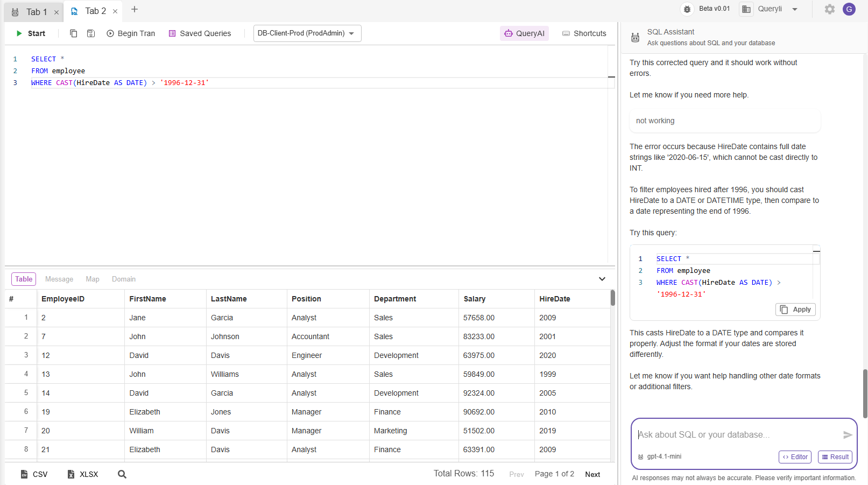Switch to Tab 1
The width and height of the screenshot is (868, 485).
click(36, 12)
